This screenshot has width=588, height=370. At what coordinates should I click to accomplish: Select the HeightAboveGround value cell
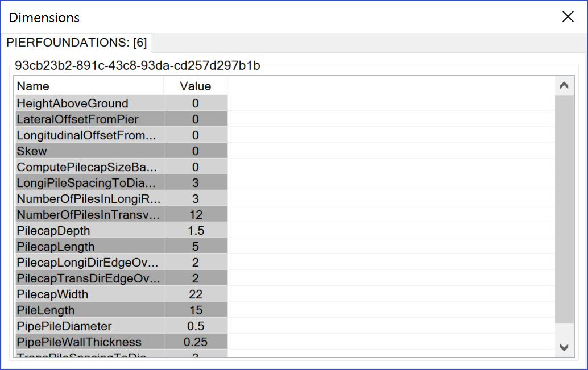(196, 103)
